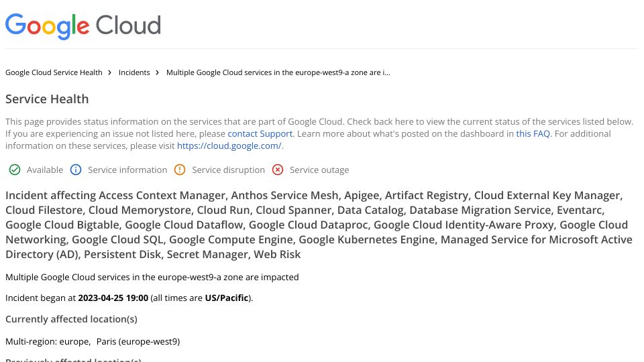The width and height of the screenshot is (644, 362).
Task: Click the US/Pacific timezone text
Action: pyautogui.click(x=227, y=298)
